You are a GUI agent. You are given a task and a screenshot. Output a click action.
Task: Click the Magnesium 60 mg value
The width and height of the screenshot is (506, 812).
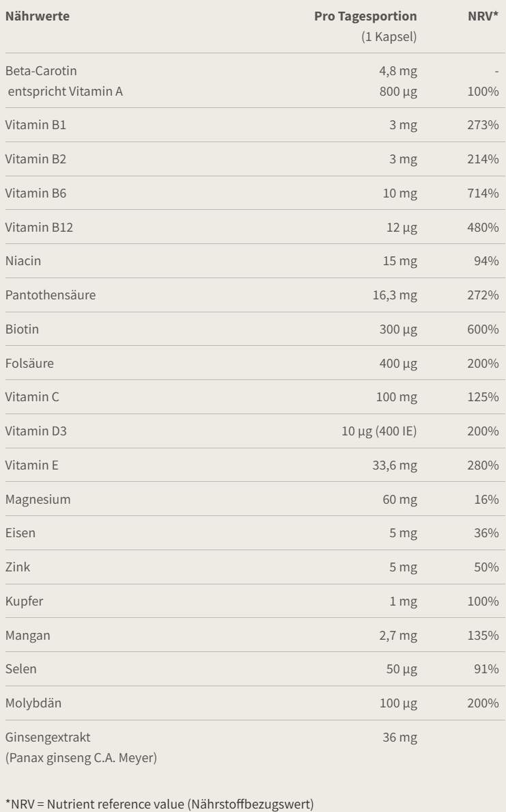[x=399, y=500]
